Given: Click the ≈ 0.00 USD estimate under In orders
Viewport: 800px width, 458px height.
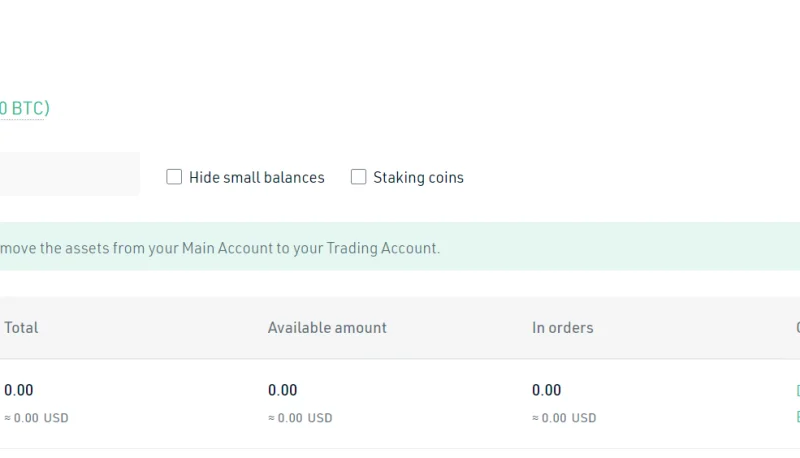Looking at the screenshot, I should coord(564,418).
